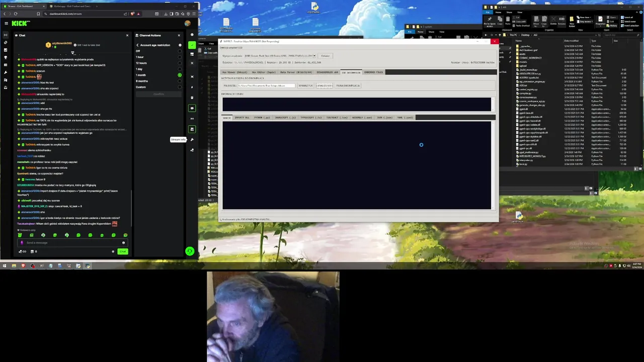Click the green headset support button
Viewport: 644px width, 362px height.
pos(190,251)
